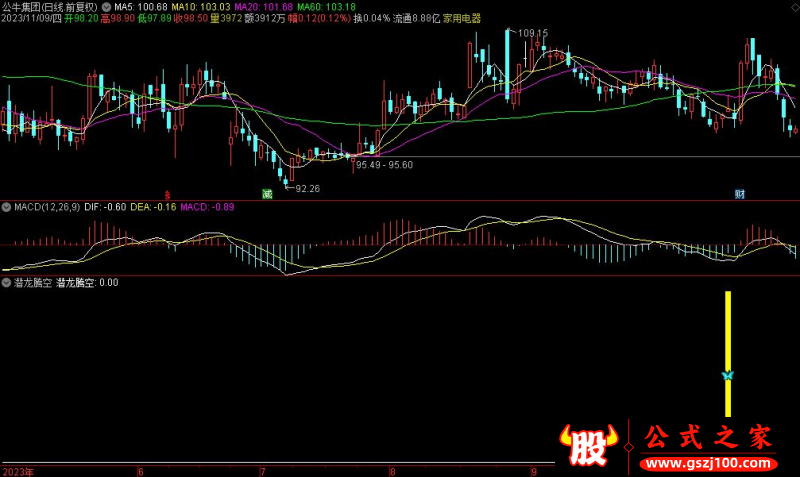Screen dimensions: 800x477
Task: Expand the MA indicator settings arrow
Action: (107, 6)
